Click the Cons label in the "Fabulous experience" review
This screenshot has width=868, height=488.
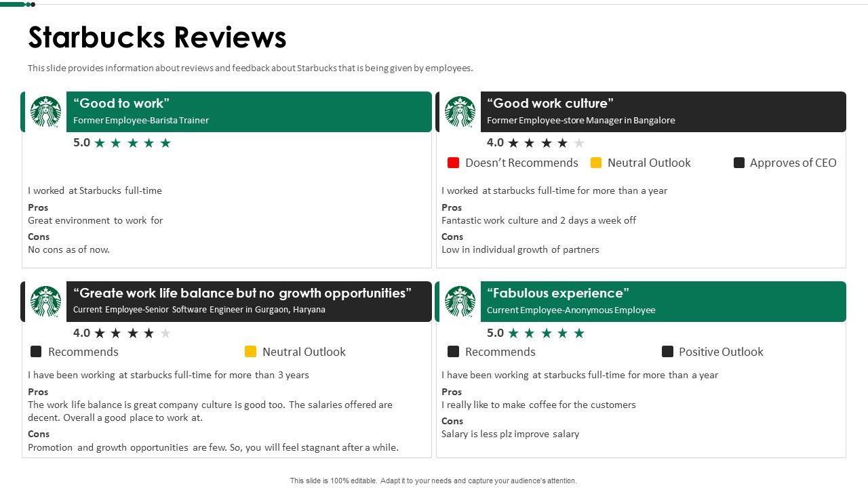pos(452,421)
